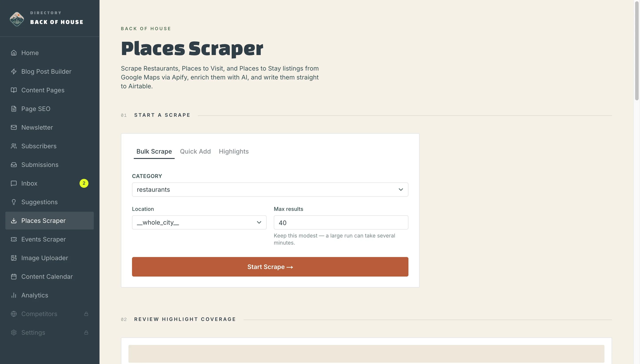Image resolution: width=640 pixels, height=364 pixels.
Task: Click the Home house icon
Action: click(14, 53)
